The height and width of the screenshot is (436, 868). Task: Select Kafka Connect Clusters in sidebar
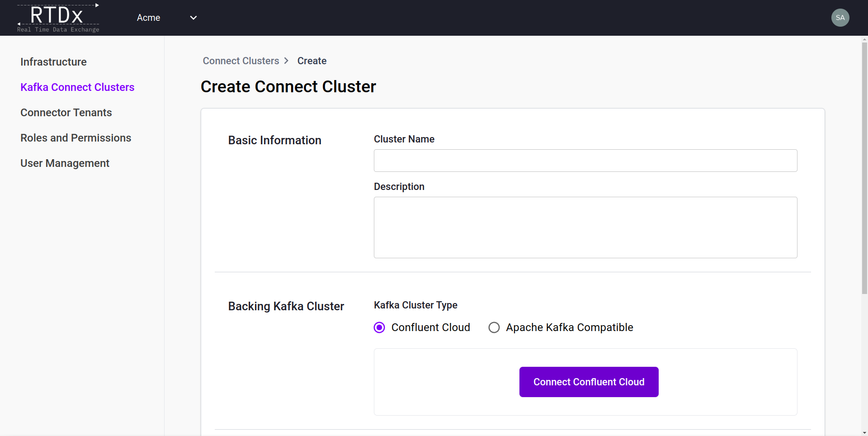[x=77, y=87]
